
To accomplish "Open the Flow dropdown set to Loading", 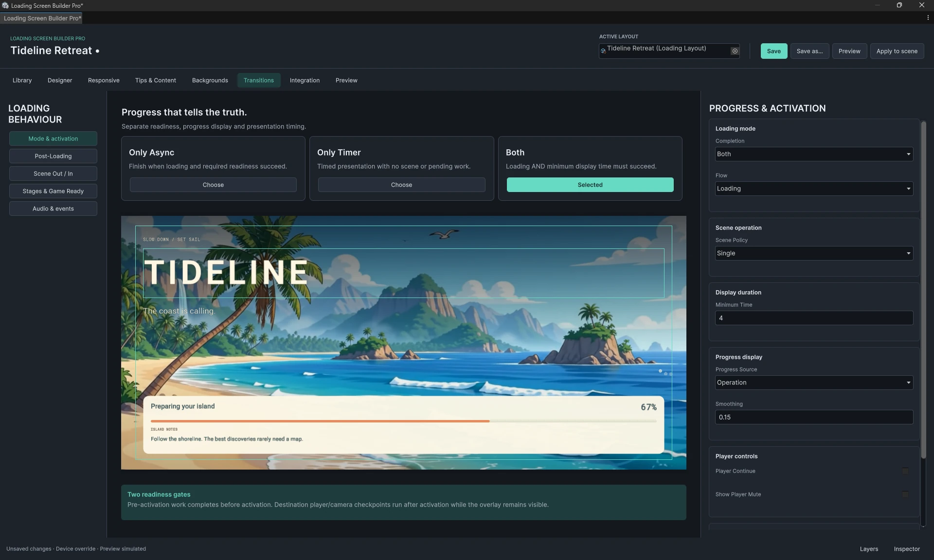I will pos(814,189).
